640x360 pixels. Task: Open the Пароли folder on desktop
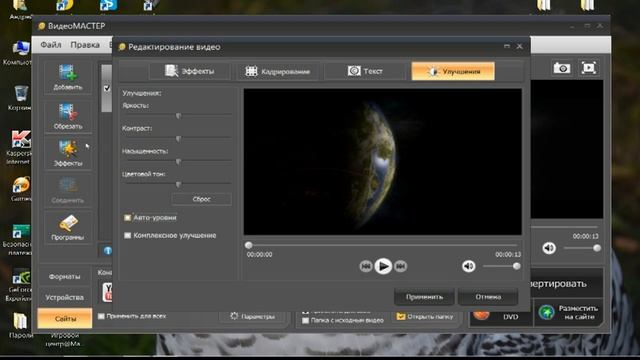point(20,326)
